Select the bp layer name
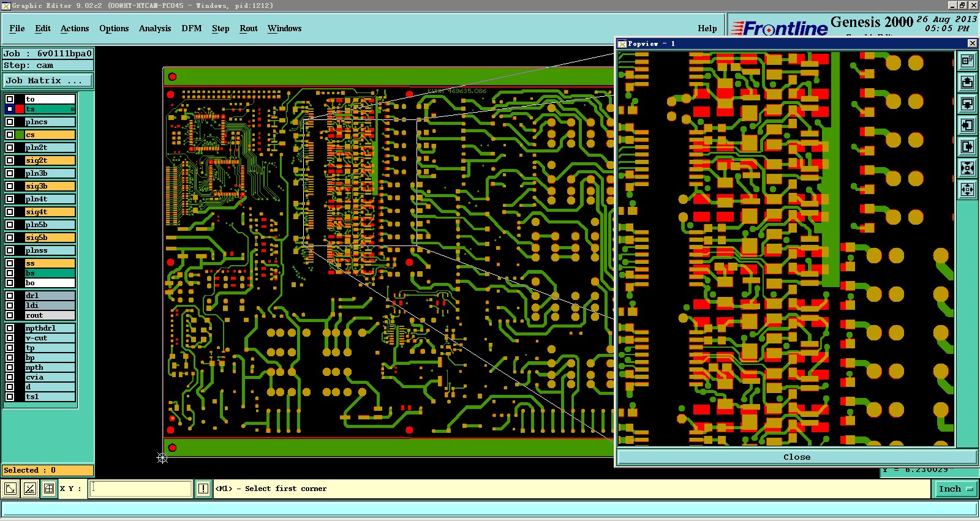Screen dimensions: 980x521 click(50, 358)
